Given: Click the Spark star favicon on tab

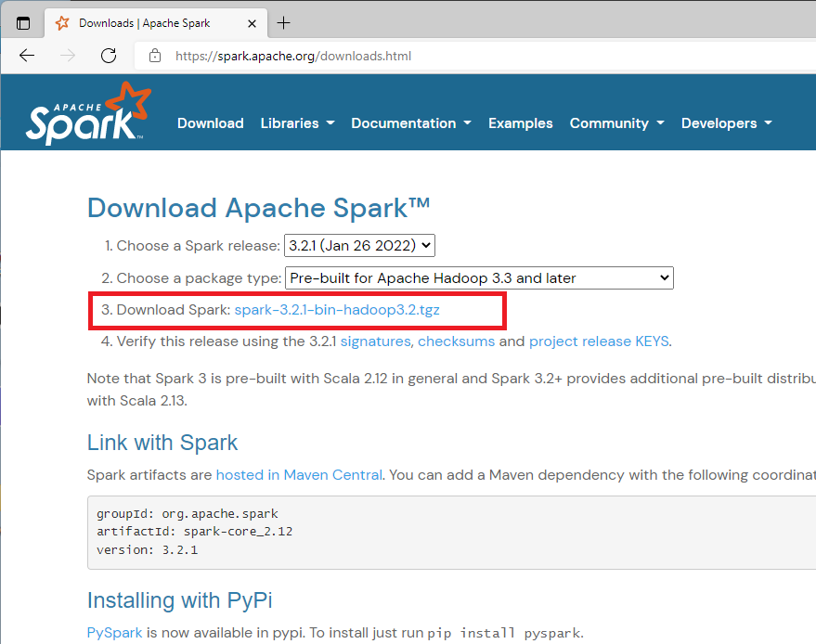Looking at the screenshot, I should (x=62, y=23).
